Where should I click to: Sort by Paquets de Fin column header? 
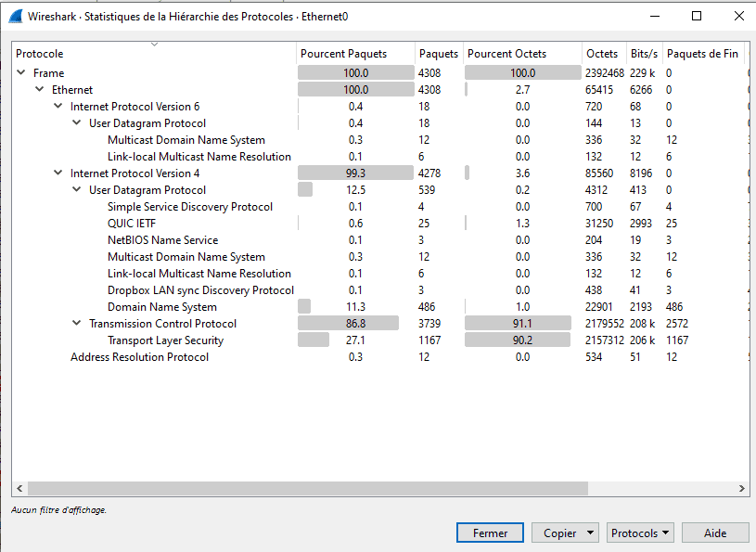[702, 54]
